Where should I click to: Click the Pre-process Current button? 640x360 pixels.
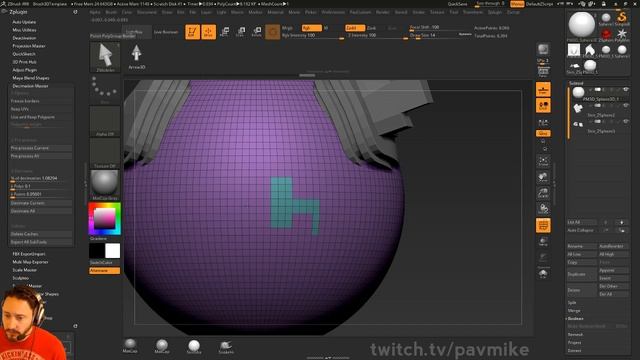tap(41, 148)
